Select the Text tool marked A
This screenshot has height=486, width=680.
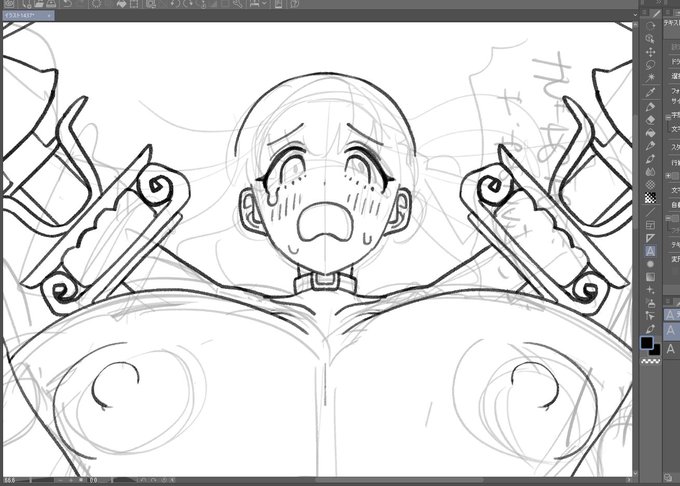coord(650,251)
